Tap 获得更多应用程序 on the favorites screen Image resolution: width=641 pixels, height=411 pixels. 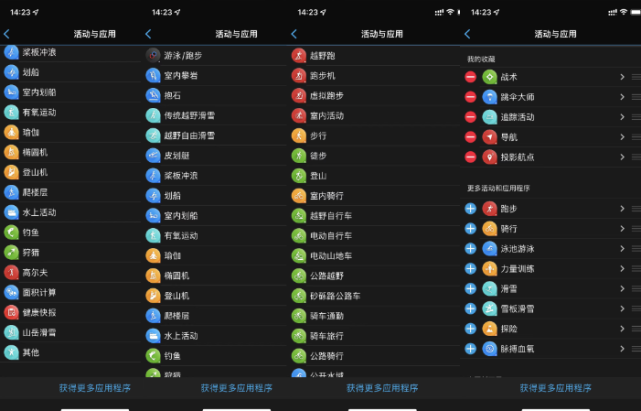(556, 388)
